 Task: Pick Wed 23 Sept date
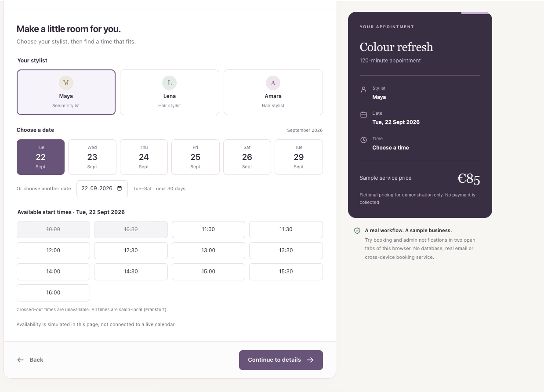92,157
